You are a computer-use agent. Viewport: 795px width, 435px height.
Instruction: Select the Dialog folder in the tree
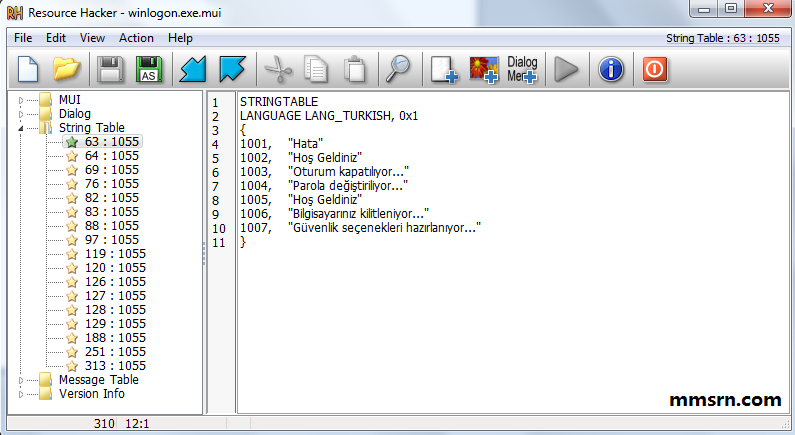click(75, 114)
